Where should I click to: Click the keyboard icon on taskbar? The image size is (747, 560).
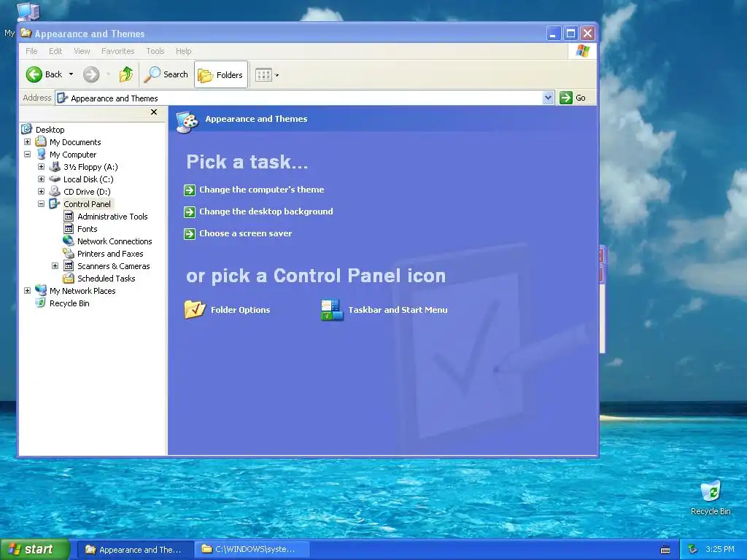point(665,550)
